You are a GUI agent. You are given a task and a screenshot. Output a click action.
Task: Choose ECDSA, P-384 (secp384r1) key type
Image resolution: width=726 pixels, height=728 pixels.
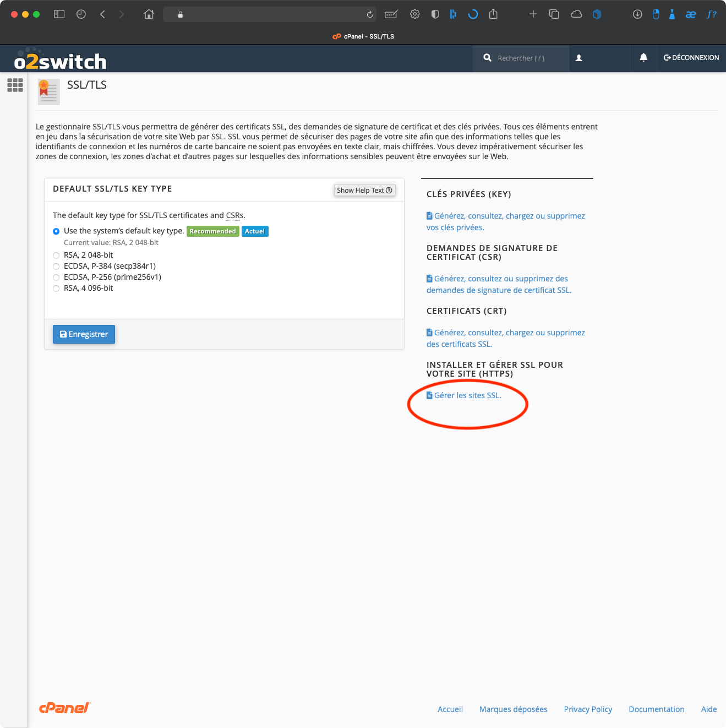pos(56,267)
